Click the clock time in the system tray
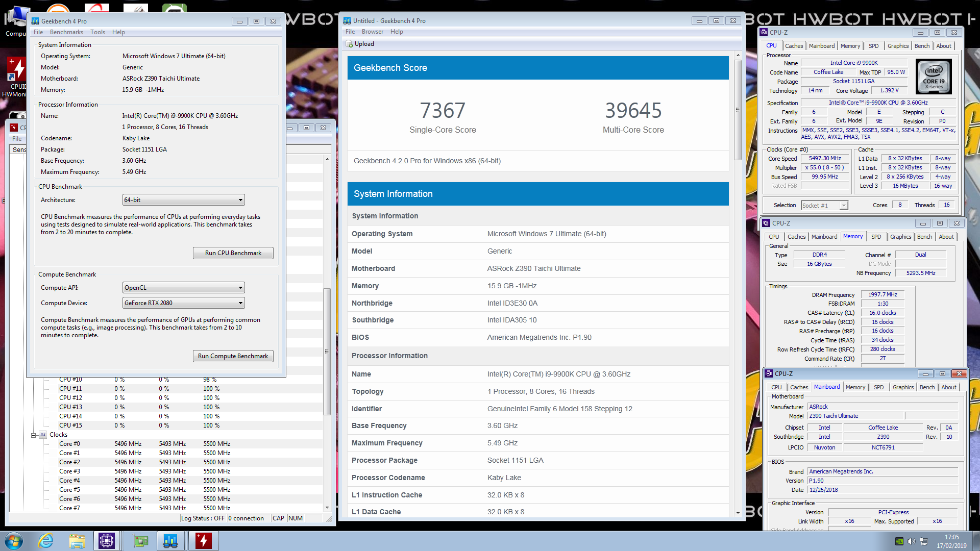980x551 pixels. point(951,537)
